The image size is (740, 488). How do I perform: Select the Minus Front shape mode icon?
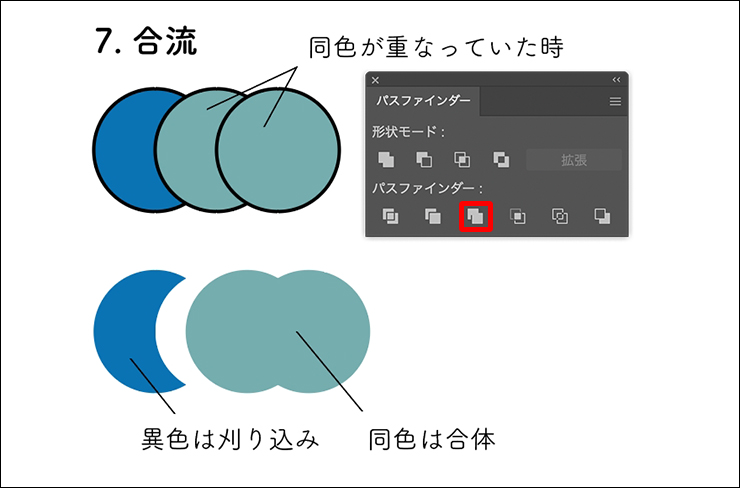pyautogui.click(x=424, y=160)
